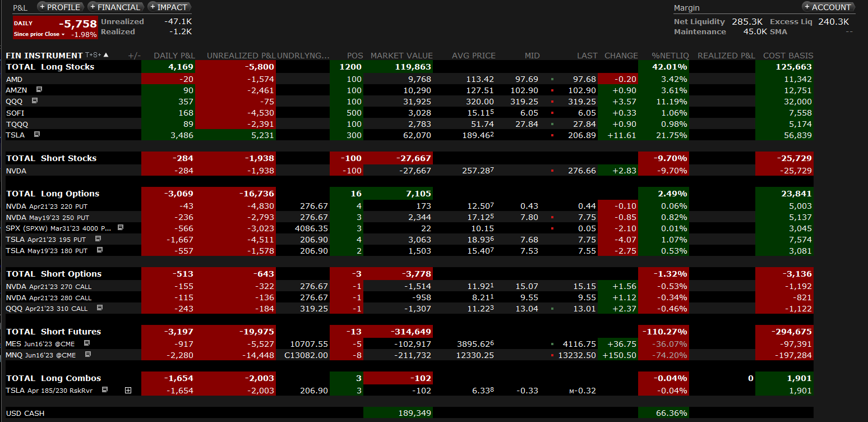Click the note icon on TSLA stock row

pyautogui.click(x=37, y=135)
